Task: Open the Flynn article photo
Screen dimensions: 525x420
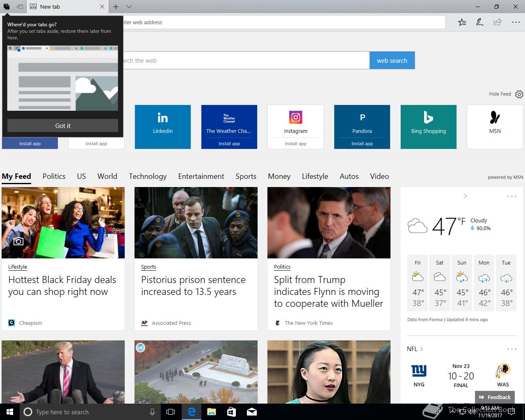Action: [329, 223]
